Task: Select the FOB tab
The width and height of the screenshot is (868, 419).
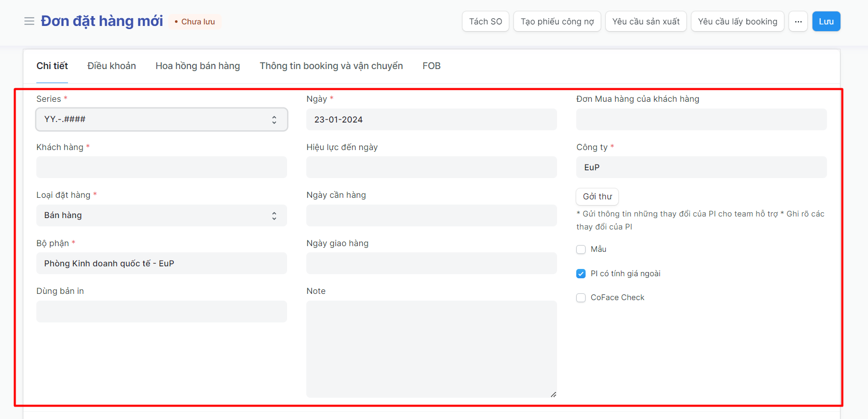Action: point(431,66)
